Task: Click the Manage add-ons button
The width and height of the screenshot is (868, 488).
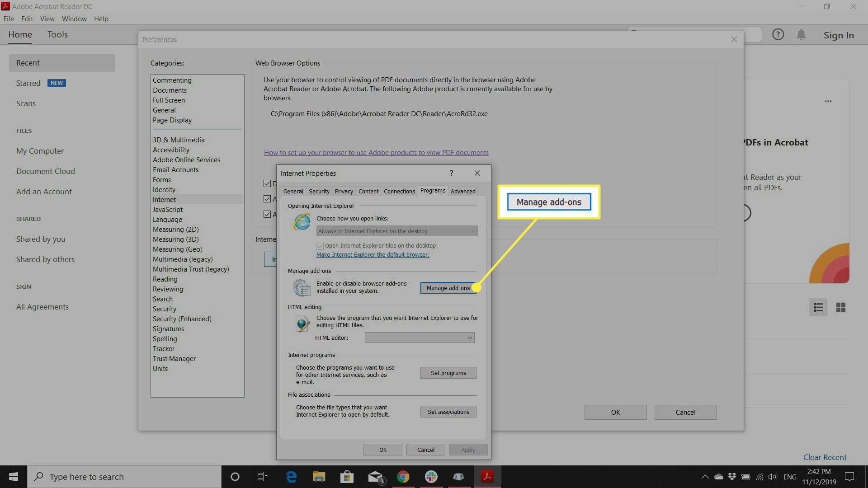Action: point(448,288)
